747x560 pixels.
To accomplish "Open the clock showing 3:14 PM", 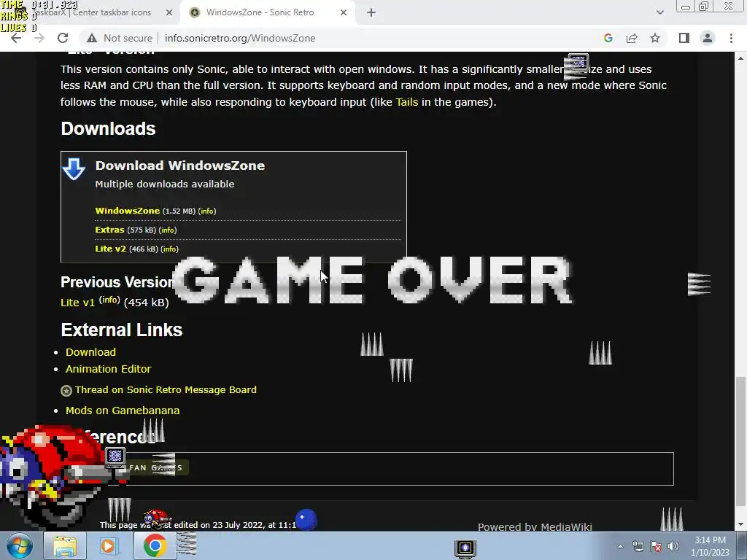I will (x=710, y=546).
